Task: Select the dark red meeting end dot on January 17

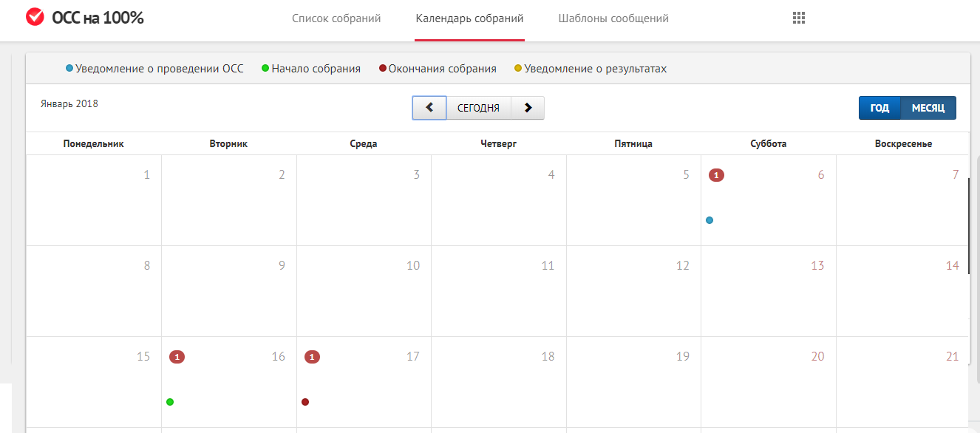Action: pyautogui.click(x=305, y=402)
